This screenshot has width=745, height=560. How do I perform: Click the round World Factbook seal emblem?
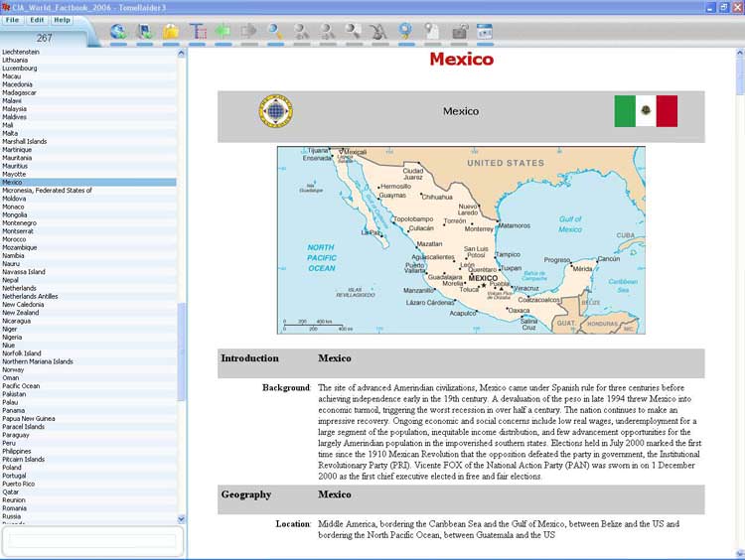tap(275, 111)
